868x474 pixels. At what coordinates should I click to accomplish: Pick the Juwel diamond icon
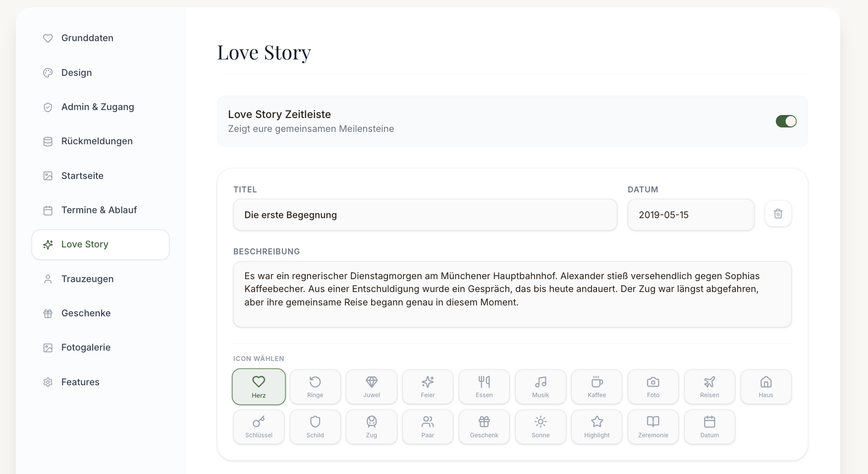click(x=372, y=387)
